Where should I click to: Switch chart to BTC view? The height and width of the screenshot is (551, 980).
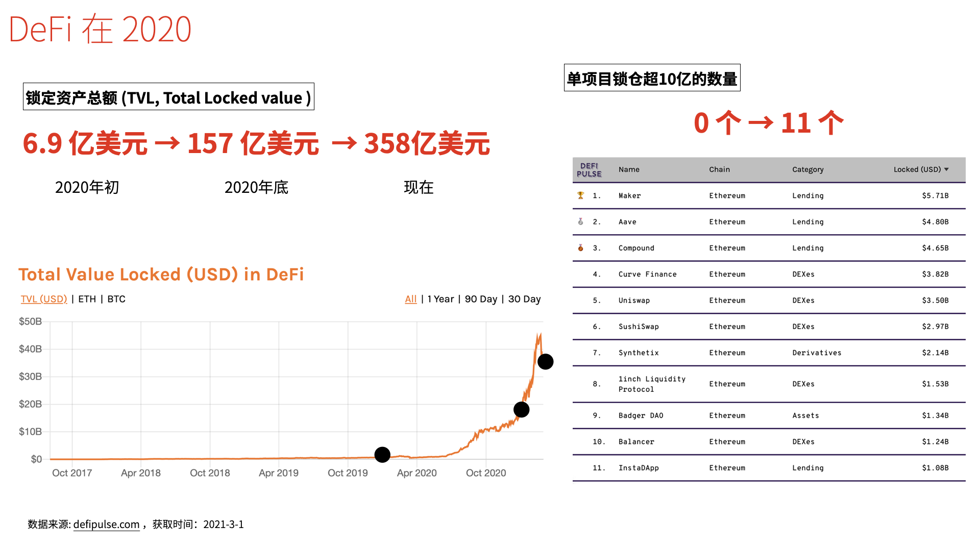pos(116,299)
